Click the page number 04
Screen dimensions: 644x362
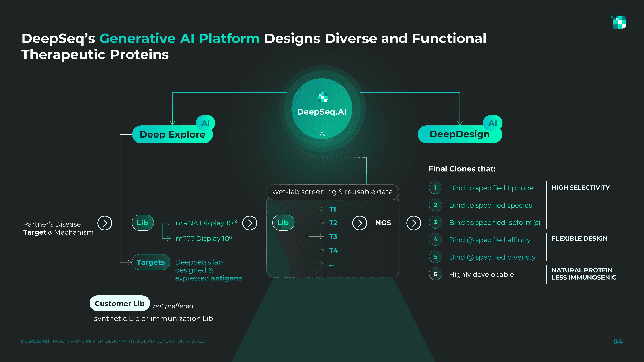coord(618,342)
